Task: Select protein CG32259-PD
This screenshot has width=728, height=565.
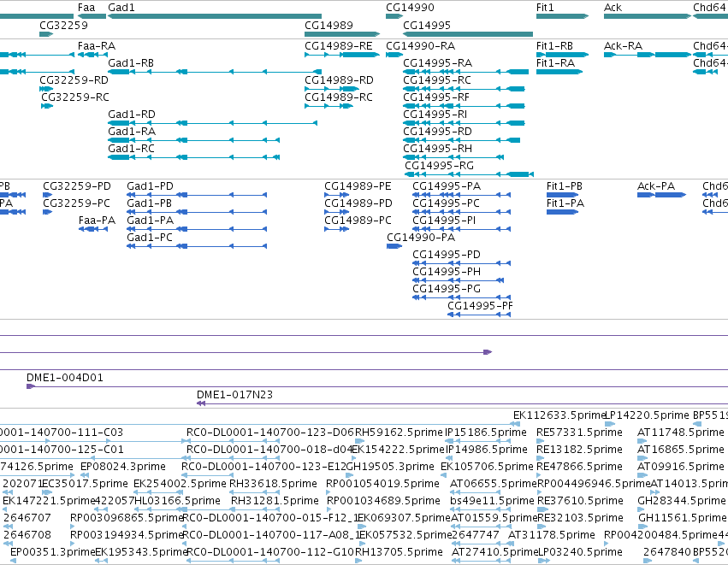Action: click(47, 195)
